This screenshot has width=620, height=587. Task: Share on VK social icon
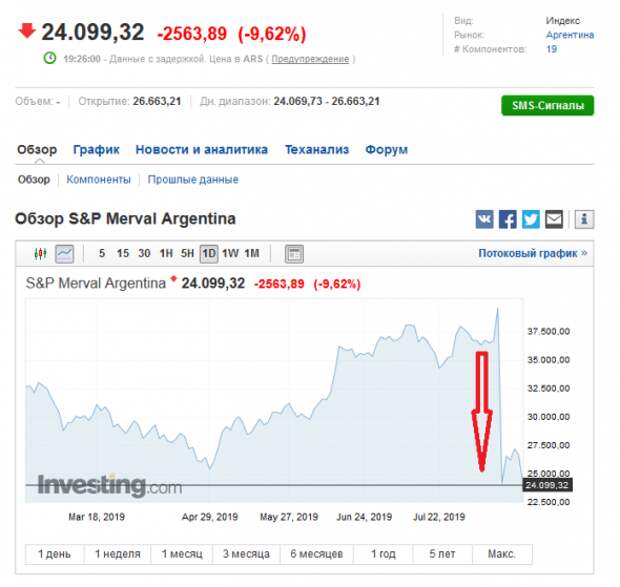click(x=485, y=219)
